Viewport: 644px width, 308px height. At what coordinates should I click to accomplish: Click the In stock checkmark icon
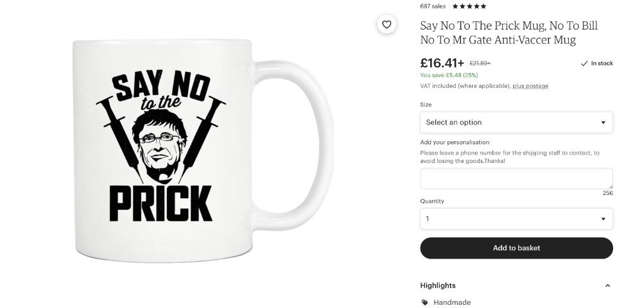(x=584, y=64)
